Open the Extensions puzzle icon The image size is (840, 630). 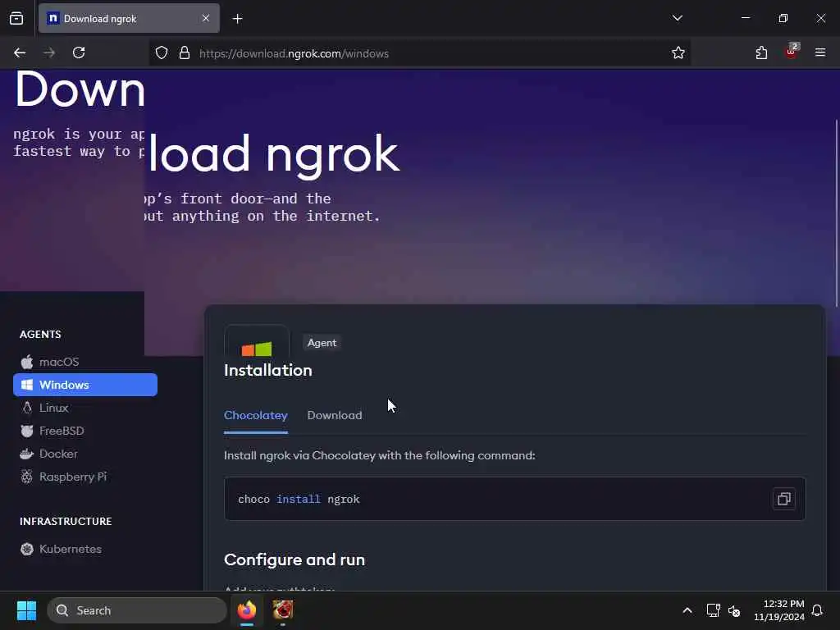click(761, 53)
